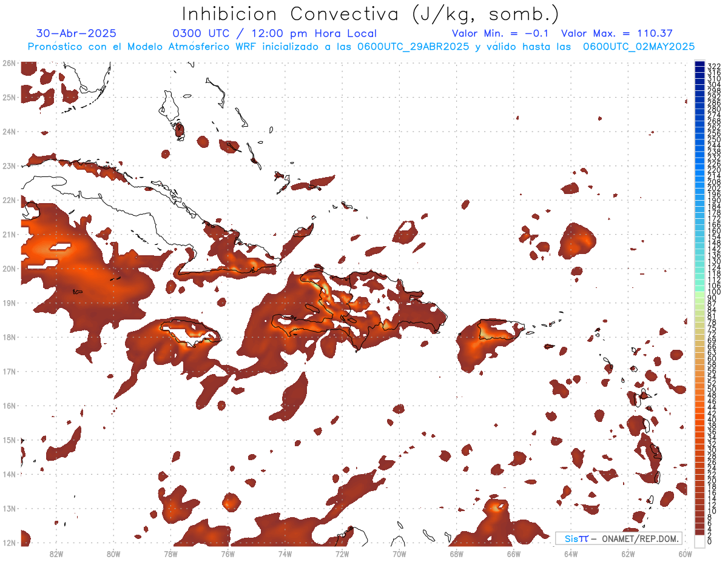Click the 80W longitude label

point(113,554)
